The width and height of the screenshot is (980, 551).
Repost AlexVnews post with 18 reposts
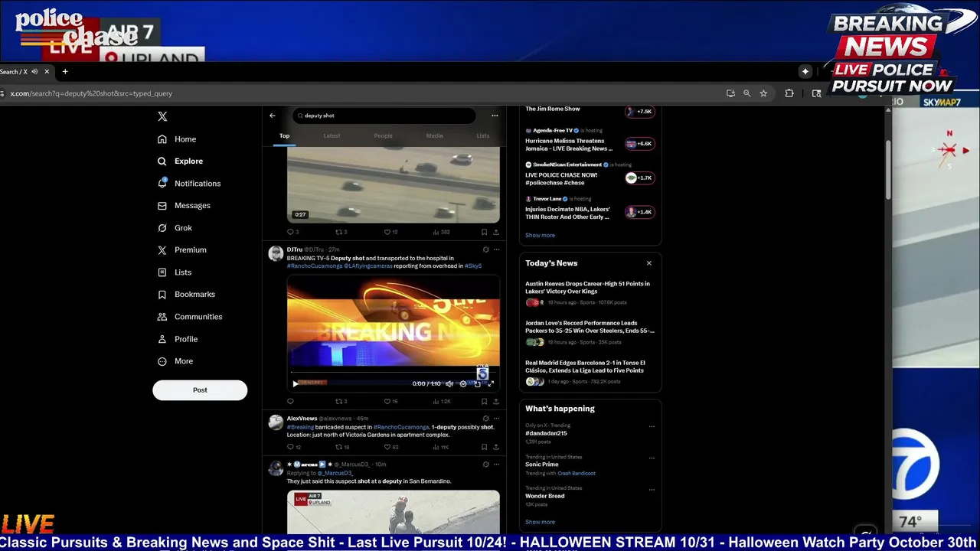click(342, 447)
